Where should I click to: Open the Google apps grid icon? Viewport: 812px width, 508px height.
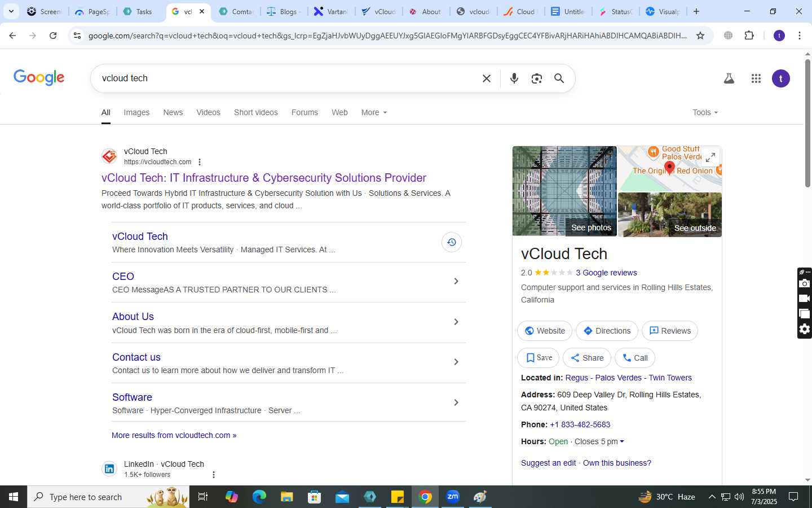coord(756,78)
